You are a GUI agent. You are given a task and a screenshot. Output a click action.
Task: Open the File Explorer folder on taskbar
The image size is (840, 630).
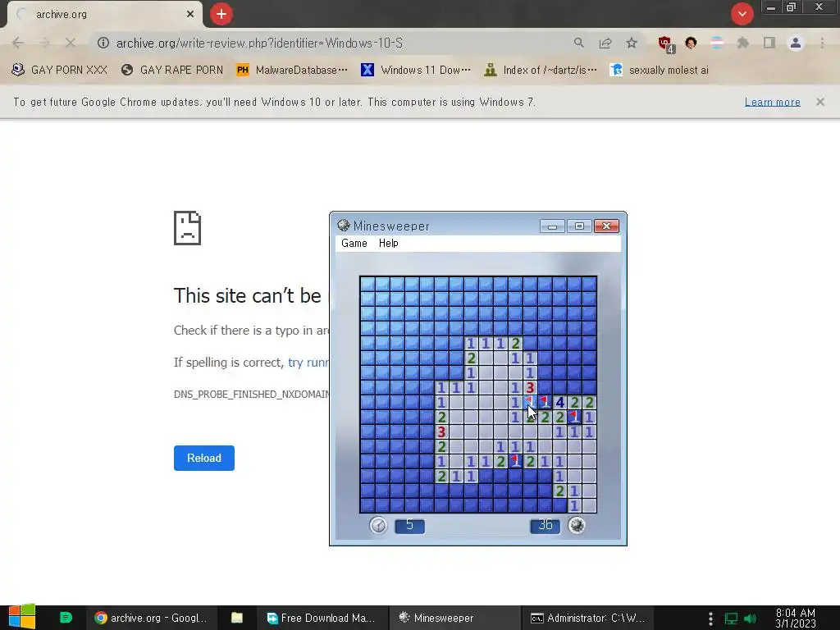tap(237, 618)
